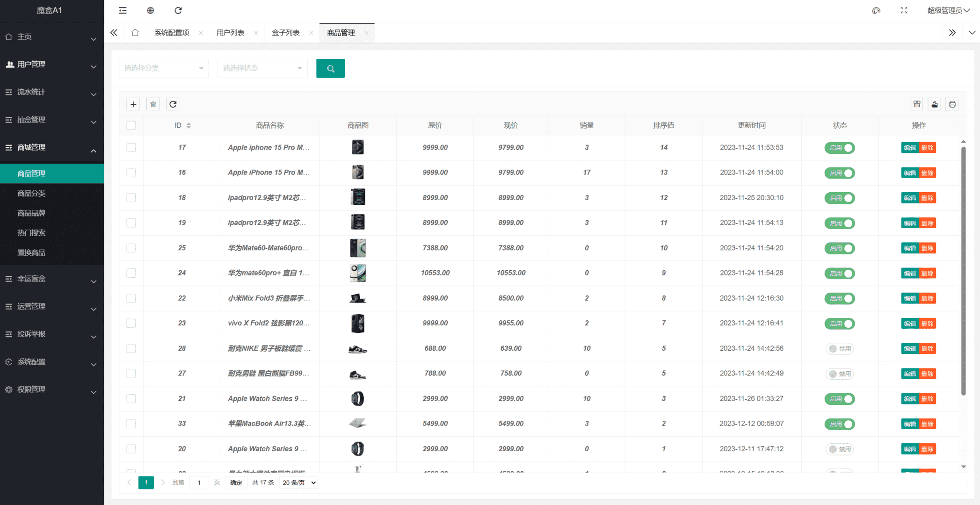Go to home tab icon
This screenshot has height=505, width=980.
pyautogui.click(x=135, y=33)
